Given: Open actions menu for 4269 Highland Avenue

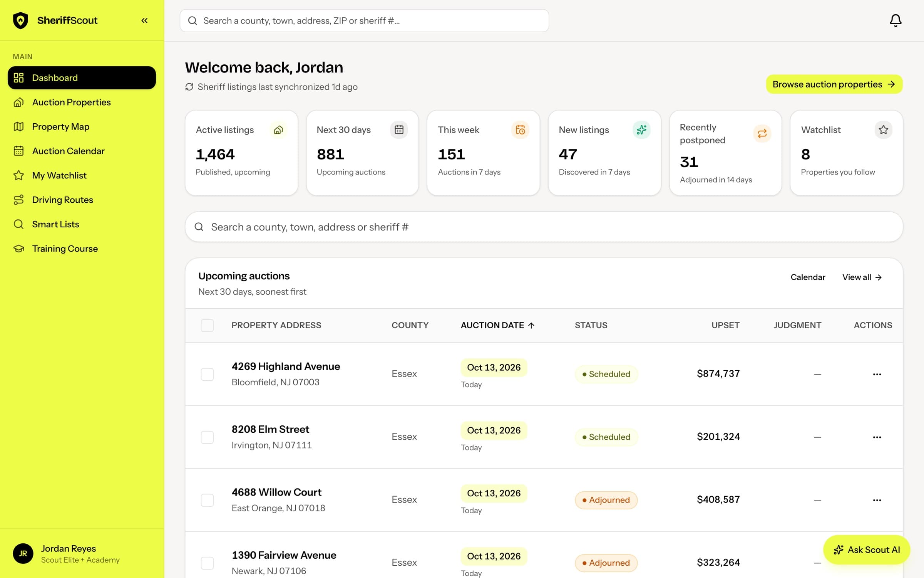Looking at the screenshot, I should click(877, 374).
